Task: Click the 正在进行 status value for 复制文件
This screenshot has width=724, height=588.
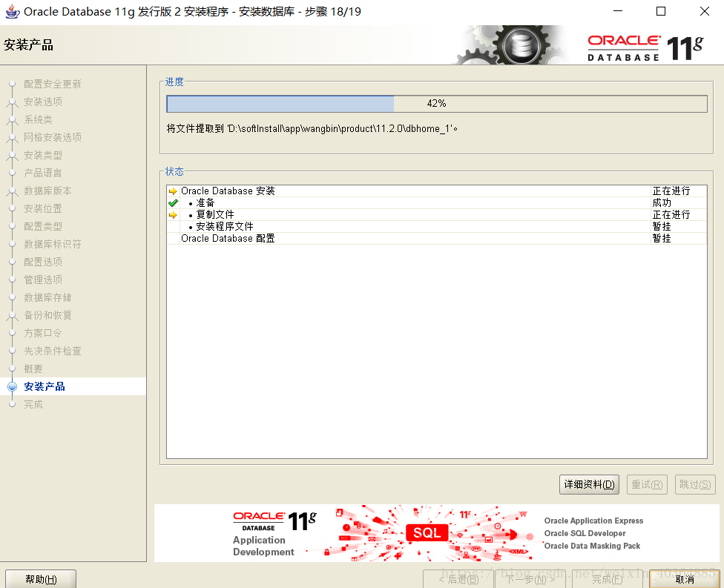Action: point(671,214)
